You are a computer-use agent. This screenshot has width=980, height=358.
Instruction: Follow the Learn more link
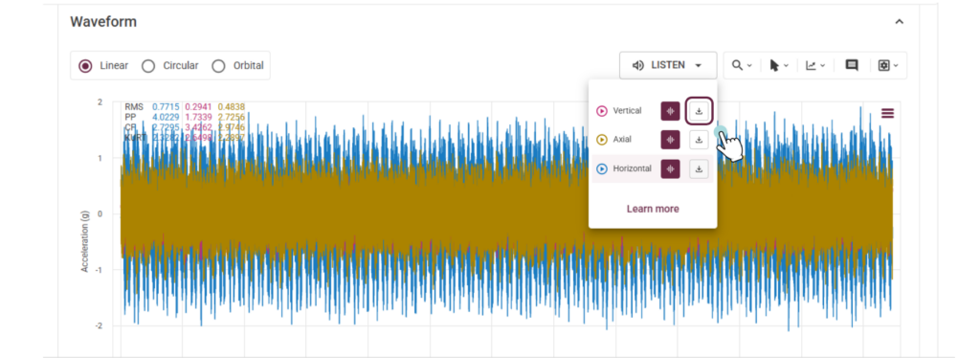(653, 209)
